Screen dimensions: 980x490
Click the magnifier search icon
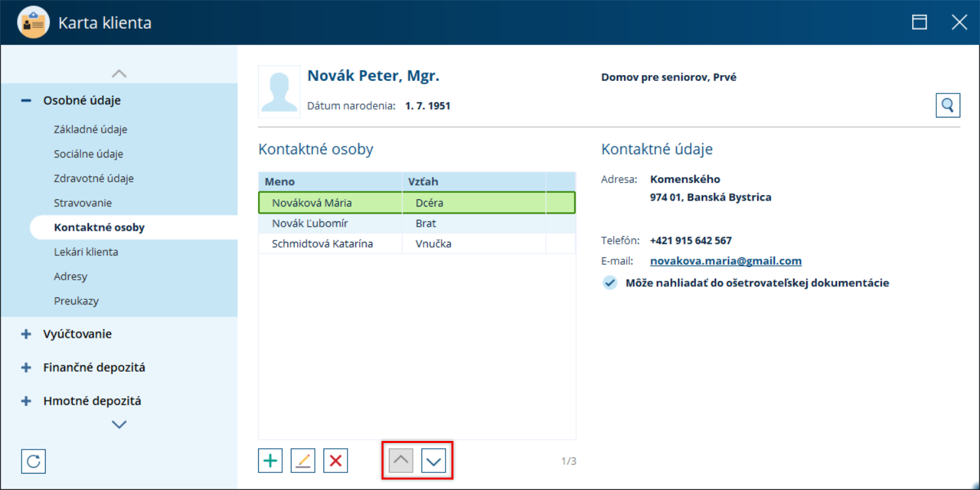[x=948, y=105]
